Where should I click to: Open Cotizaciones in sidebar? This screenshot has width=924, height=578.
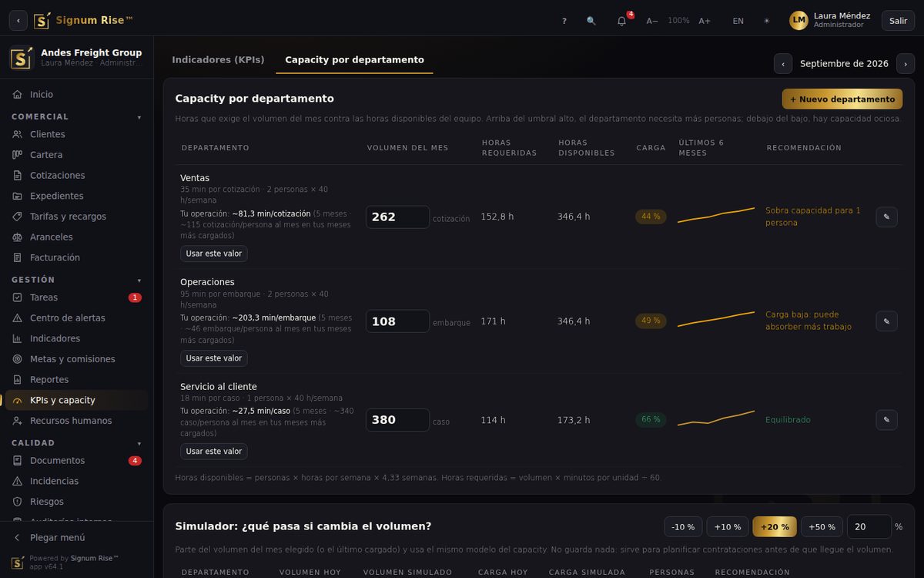[77, 176]
